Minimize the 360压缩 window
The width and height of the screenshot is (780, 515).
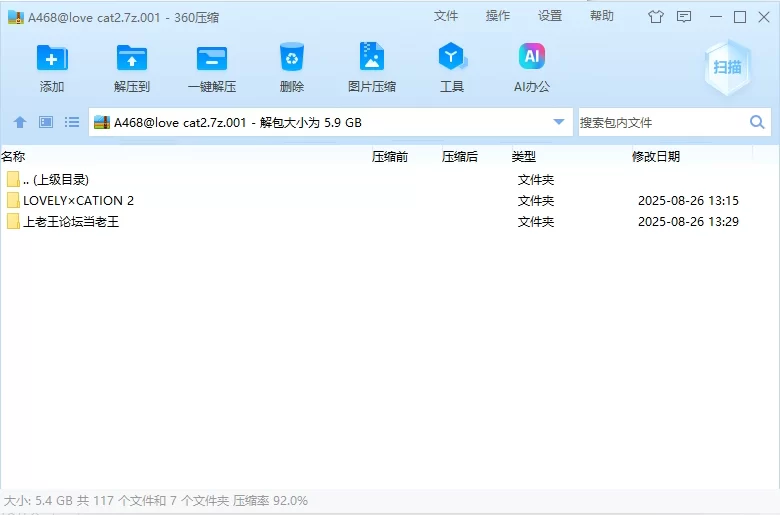click(x=716, y=17)
